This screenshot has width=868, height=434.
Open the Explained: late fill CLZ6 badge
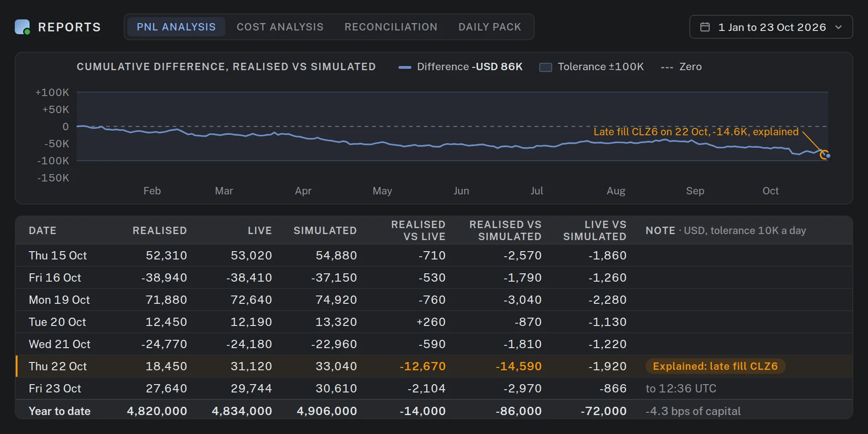[x=715, y=366]
